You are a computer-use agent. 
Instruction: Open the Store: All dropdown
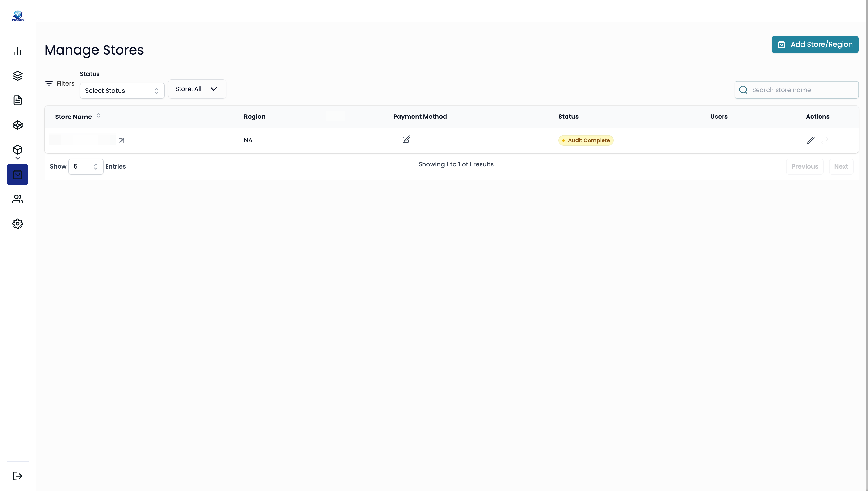(x=197, y=89)
